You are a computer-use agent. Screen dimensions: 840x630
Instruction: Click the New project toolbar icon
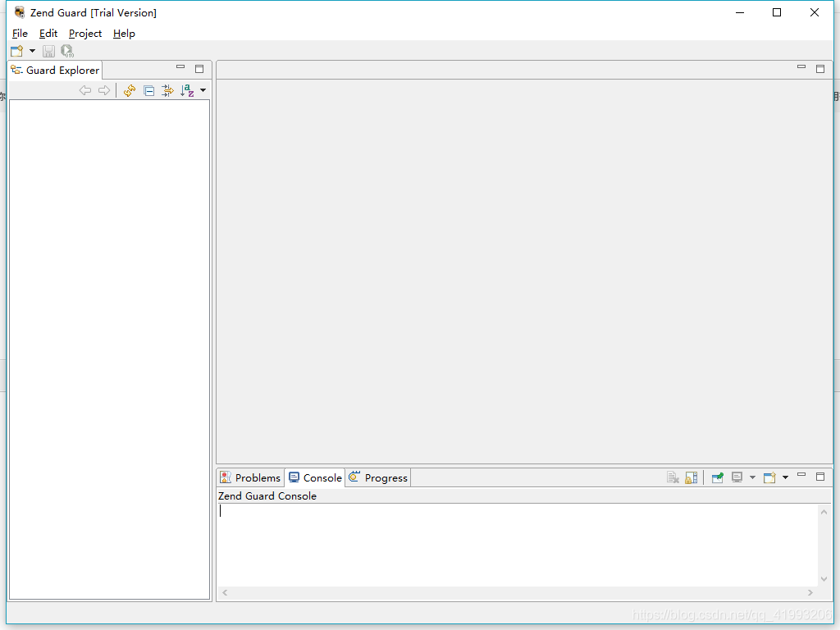tap(17, 51)
